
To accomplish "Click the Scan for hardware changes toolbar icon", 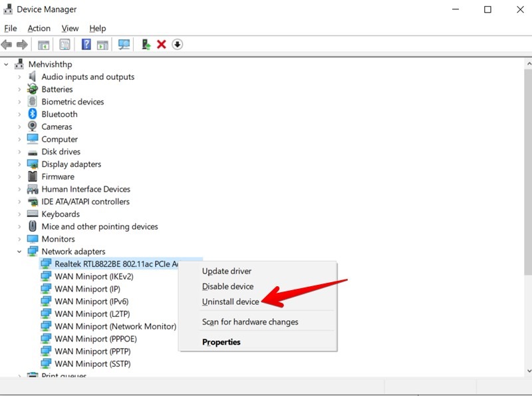I will pyautogui.click(x=124, y=44).
